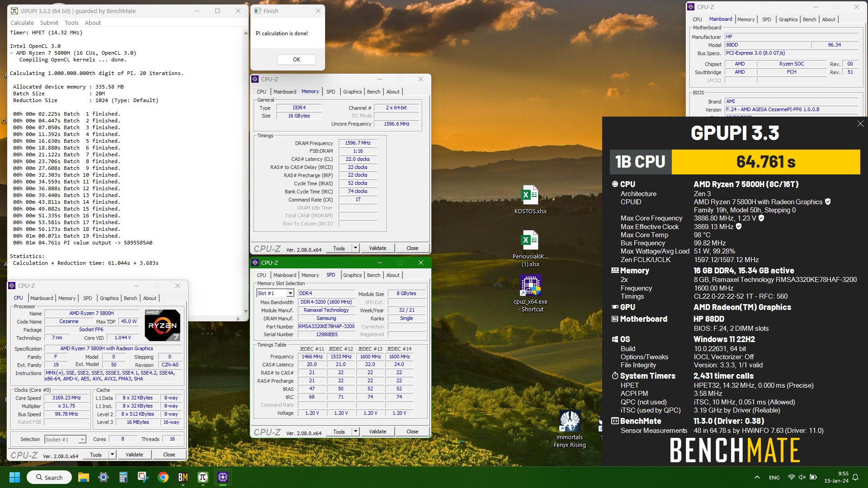Screen dimensions: 868x488
Task: Close the BenchMate GPUPI result panel
Action: click(x=860, y=124)
